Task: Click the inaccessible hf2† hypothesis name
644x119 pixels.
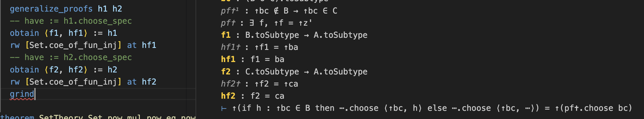Action: [230, 84]
